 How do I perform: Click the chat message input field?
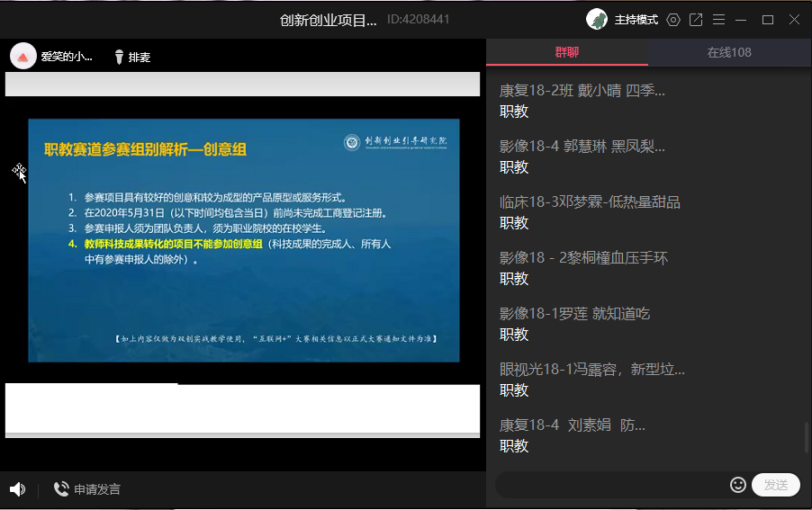point(612,485)
